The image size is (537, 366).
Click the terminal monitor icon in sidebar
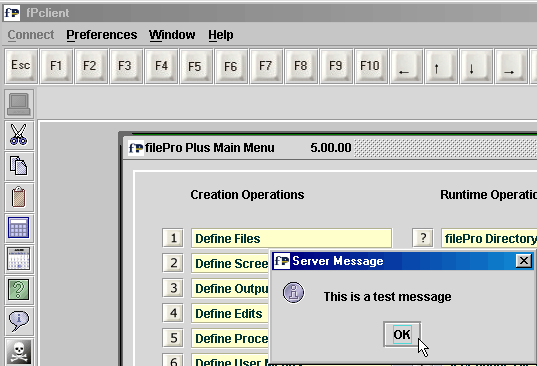click(19, 104)
